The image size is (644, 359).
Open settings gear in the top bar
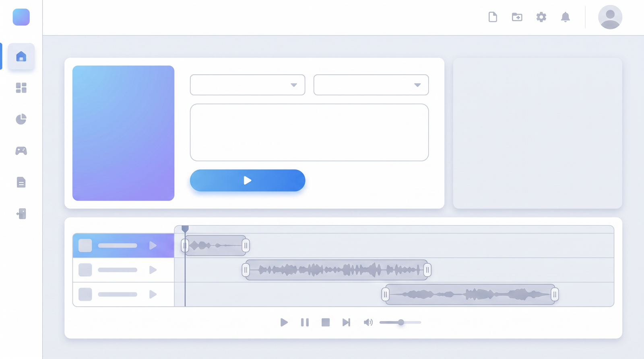pos(541,17)
